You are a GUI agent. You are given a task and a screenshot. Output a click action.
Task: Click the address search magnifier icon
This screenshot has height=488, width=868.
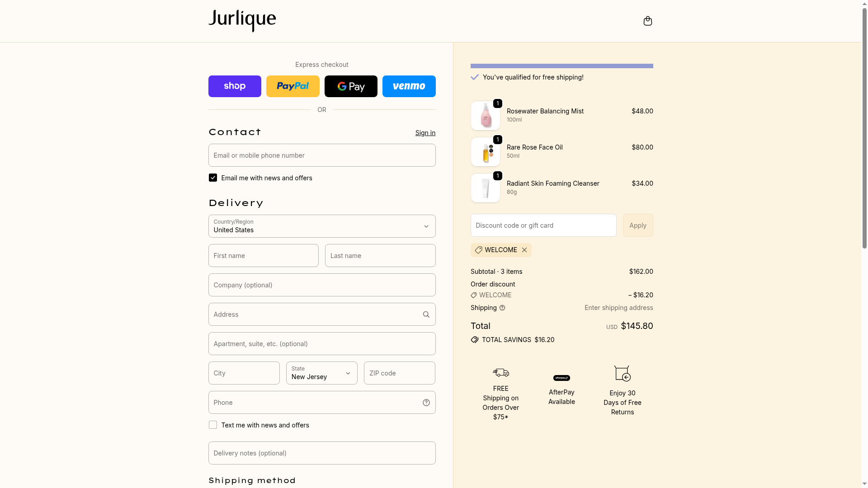pyautogui.click(x=426, y=314)
